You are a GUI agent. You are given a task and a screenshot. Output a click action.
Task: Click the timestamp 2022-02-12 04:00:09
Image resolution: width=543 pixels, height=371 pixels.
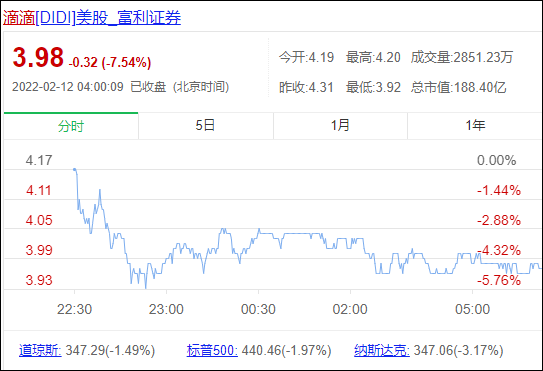click(x=68, y=87)
